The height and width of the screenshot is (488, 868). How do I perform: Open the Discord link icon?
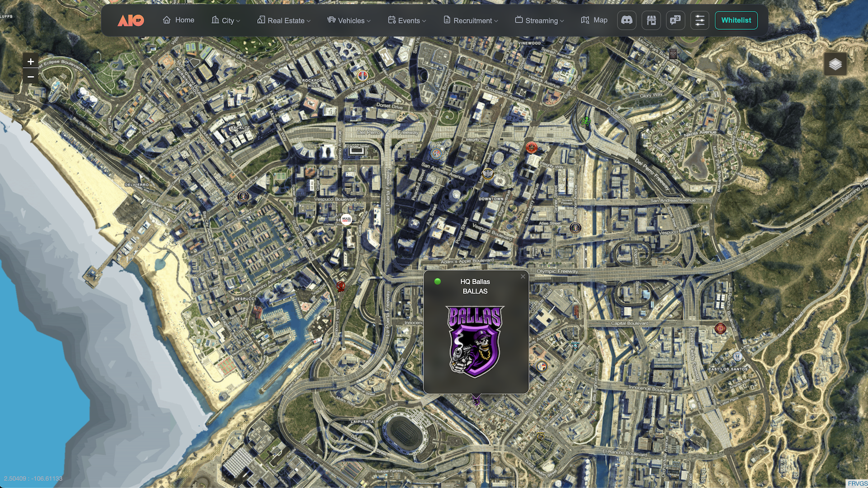(x=627, y=20)
